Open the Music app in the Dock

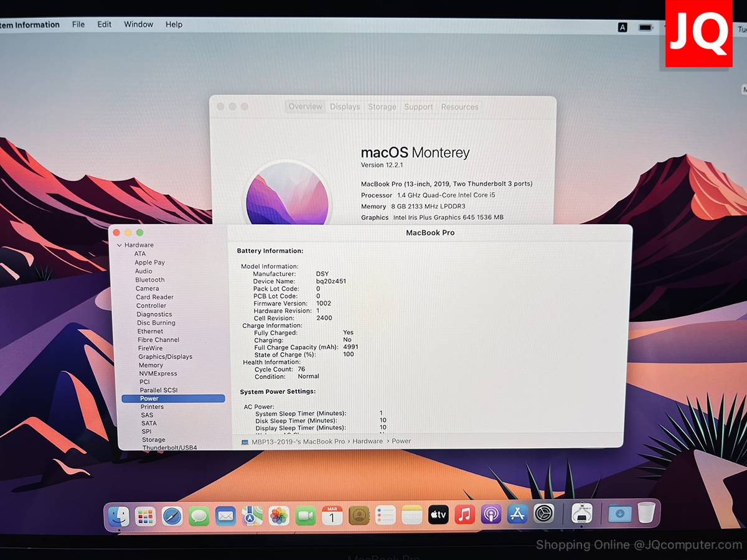tap(465, 515)
